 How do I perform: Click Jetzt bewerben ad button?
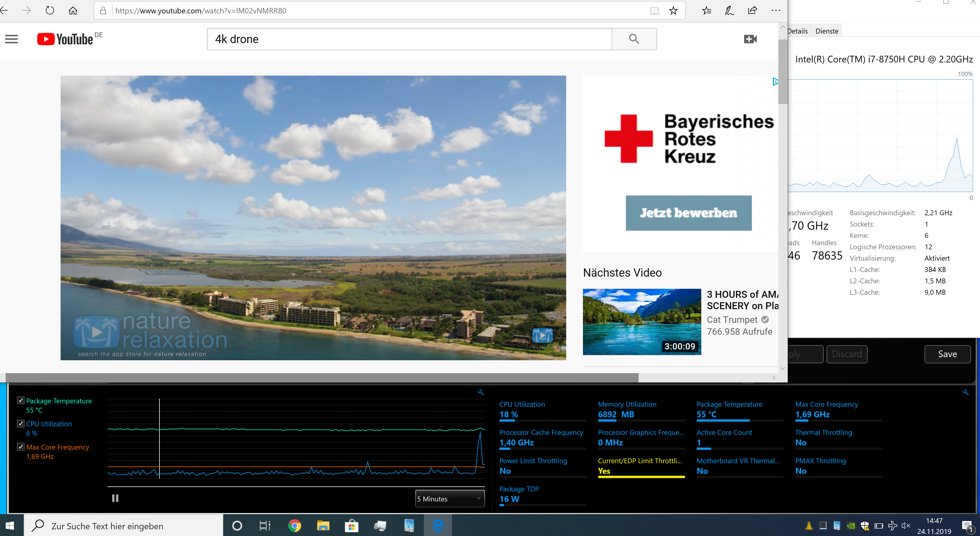[689, 213]
